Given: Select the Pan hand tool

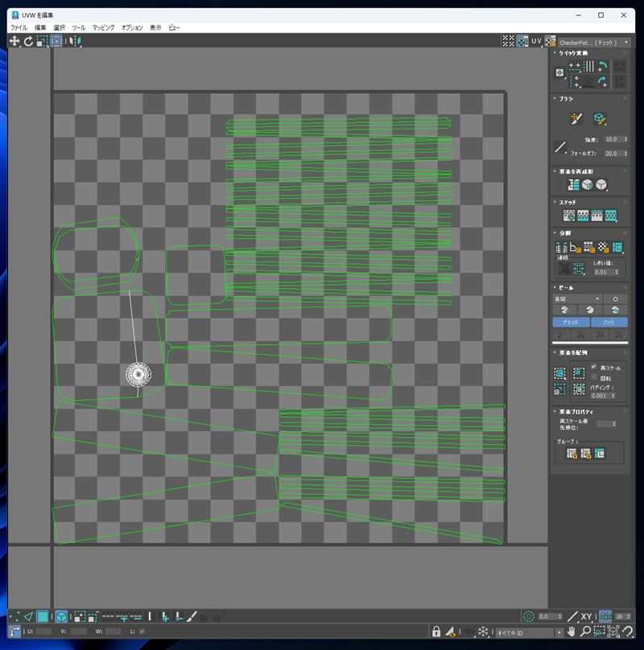Looking at the screenshot, I should click(x=572, y=632).
